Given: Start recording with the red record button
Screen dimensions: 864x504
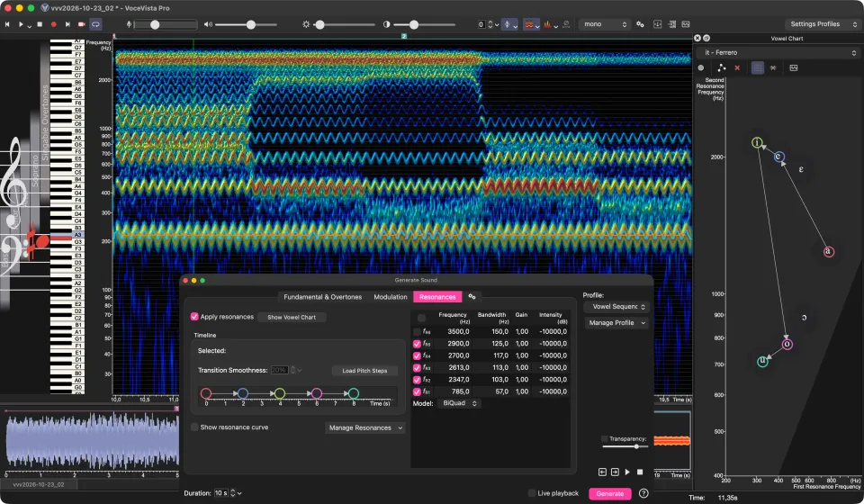Looking at the screenshot, I should [x=53, y=24].
